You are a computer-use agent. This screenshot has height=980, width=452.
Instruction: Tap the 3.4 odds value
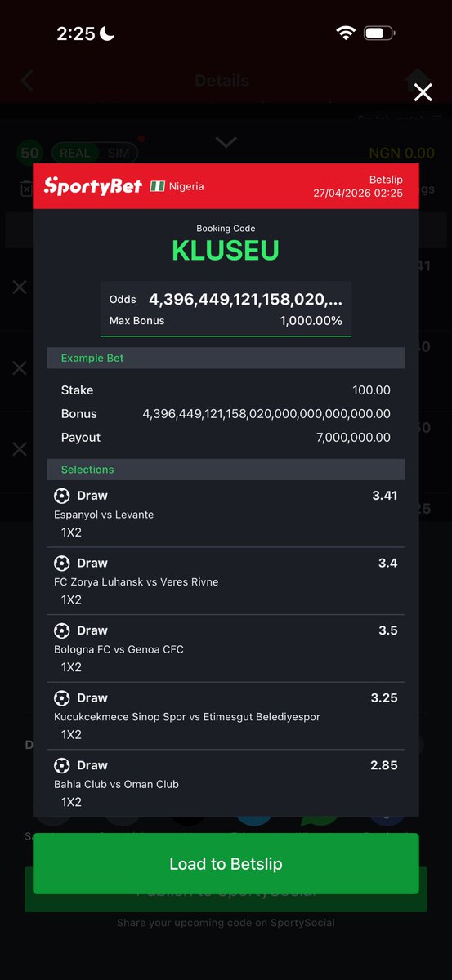tap(387, 563)
